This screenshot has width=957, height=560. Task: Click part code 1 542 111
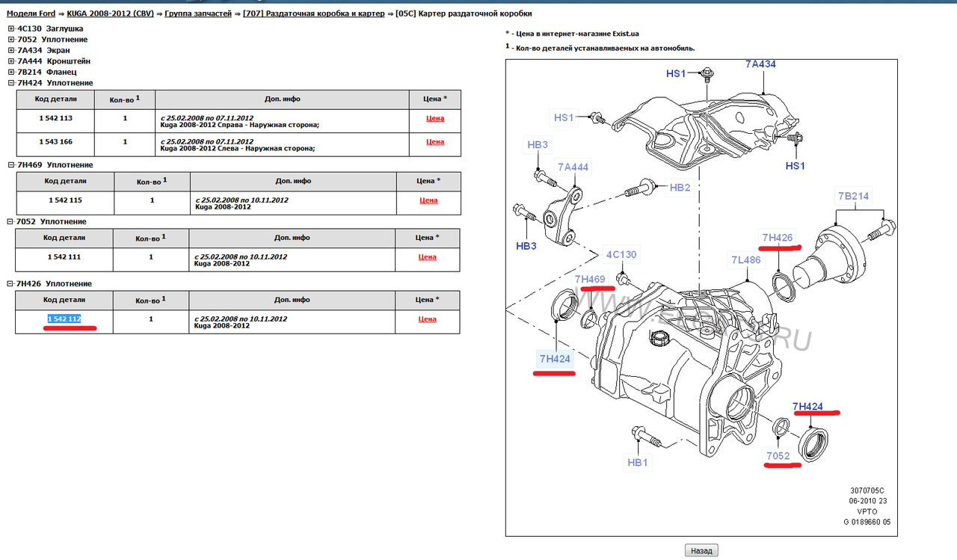coord(64,257)
